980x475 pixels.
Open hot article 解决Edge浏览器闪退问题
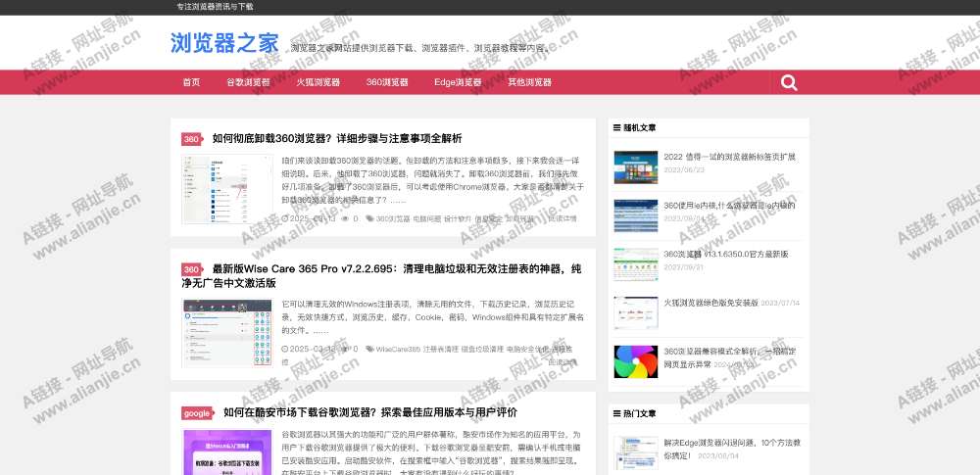[x=732, y=449]
